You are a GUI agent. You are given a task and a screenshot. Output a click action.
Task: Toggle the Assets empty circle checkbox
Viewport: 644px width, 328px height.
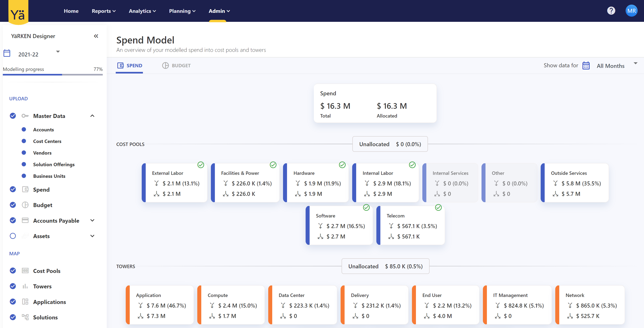click(x=13, y=236)
